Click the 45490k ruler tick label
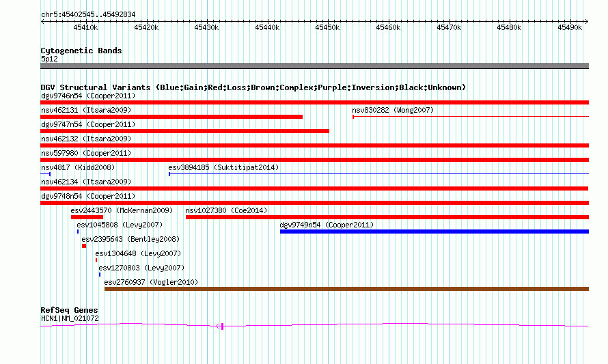Viewport: 608px width, 364px height. tap(570, 27)
